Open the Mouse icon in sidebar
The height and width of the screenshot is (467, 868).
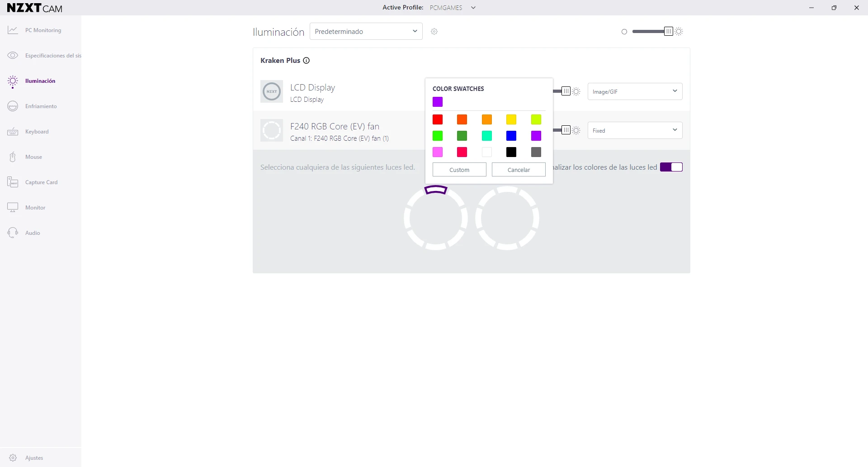point(13,157)
